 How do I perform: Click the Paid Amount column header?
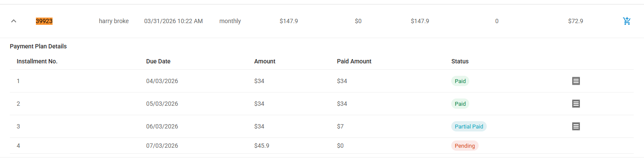pos(354,61)
